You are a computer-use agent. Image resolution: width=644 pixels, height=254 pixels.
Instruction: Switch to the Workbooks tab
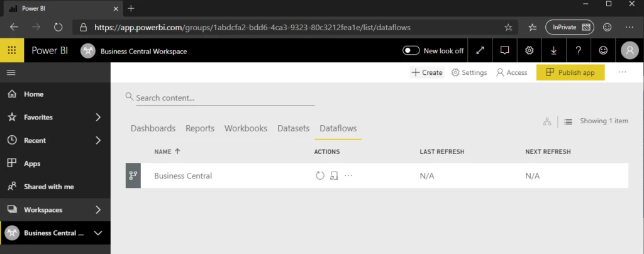point(246,128)
